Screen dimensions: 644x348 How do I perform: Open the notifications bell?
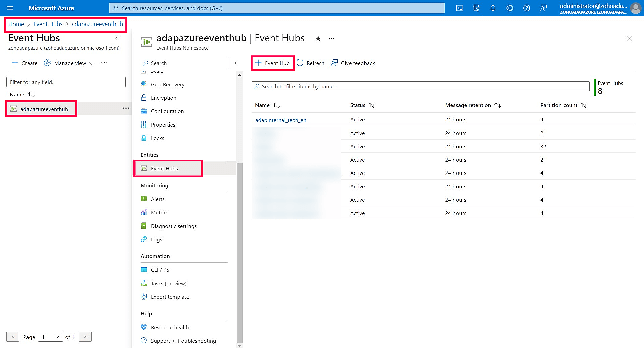pyautogui.click(x=493, y=8)
